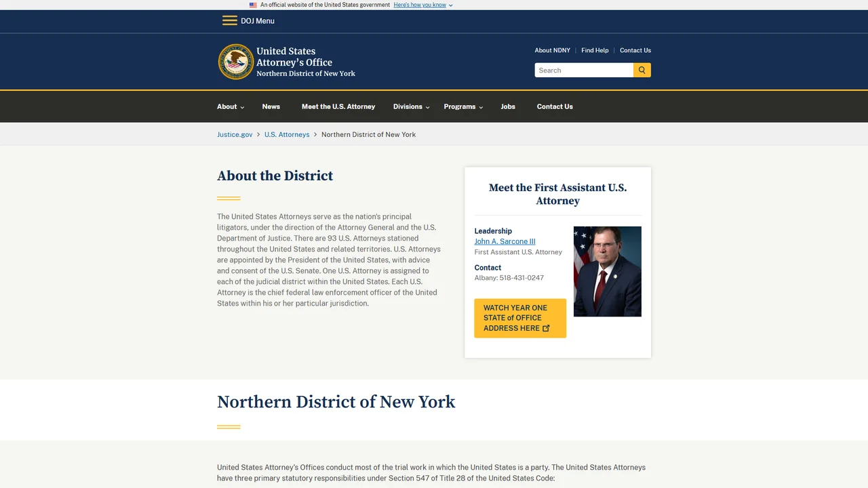Follow the Justice.gov breadcrumb link
This screenshot has width=868, height=488.
(235, 134)
